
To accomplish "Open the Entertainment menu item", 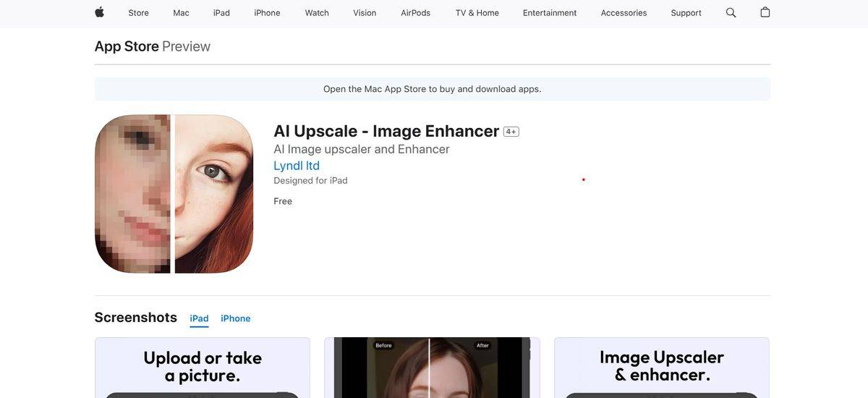I will [x=550, y=13].
